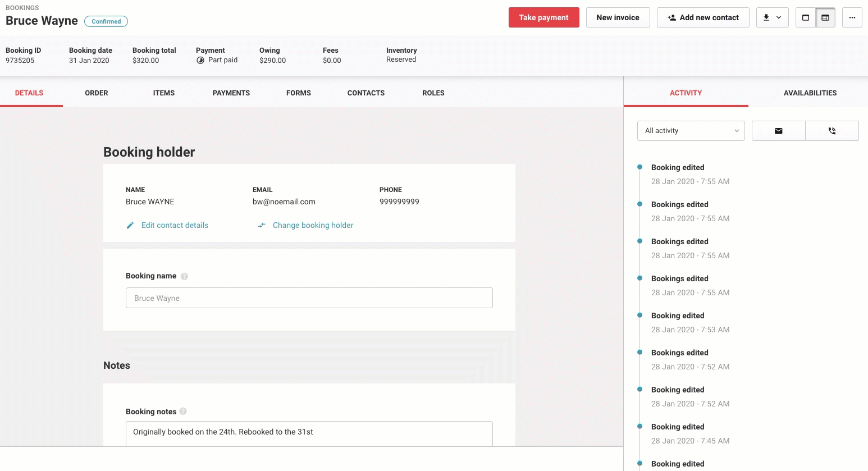
Task: Click the Inventory Reserved status
Action: [401, 60]
